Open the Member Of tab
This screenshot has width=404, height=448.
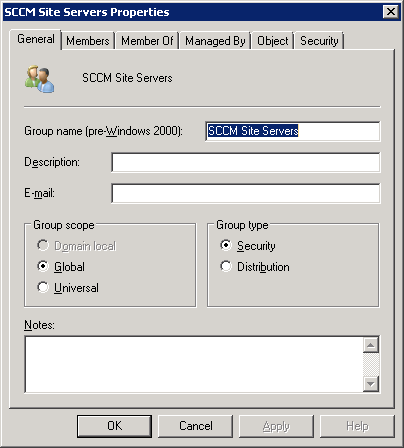pos(147,41)
